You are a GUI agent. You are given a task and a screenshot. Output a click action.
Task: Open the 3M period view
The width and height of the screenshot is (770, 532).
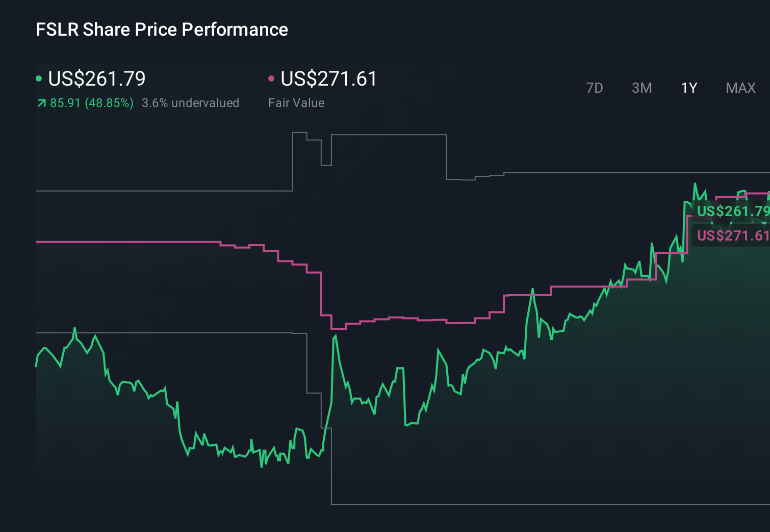641,88
